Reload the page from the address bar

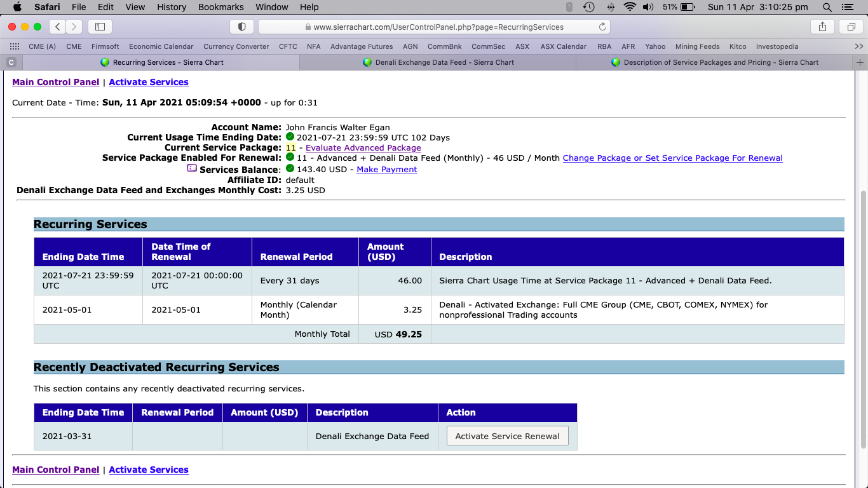[x=602, y=27]
